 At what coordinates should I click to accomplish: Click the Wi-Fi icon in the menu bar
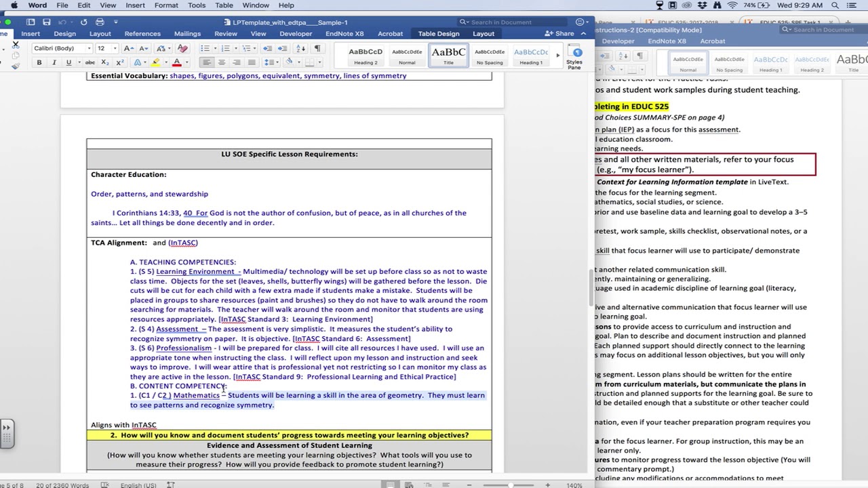coord(731,5)
